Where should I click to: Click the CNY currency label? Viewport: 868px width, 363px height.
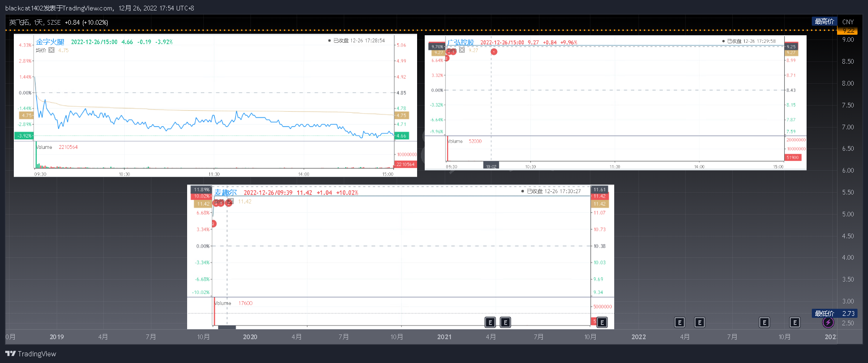coord(848,22)
